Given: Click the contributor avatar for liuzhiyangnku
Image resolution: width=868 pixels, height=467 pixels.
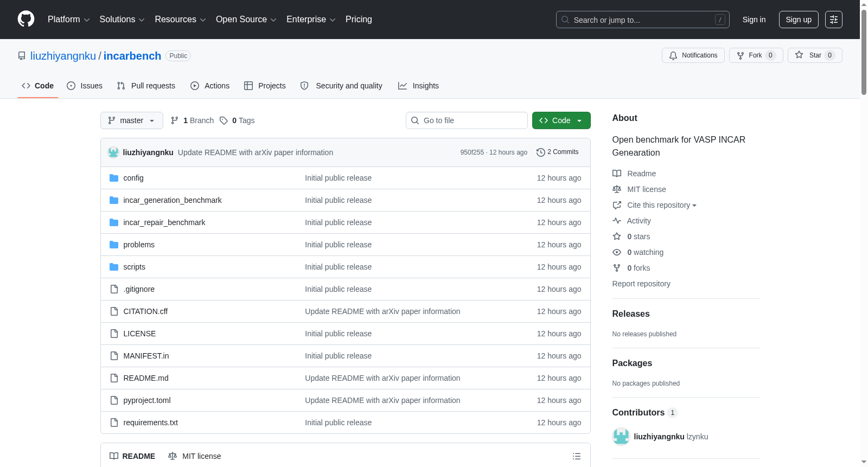Looking at the screenshot, I should pyautogui.click(x=621, y=437).
